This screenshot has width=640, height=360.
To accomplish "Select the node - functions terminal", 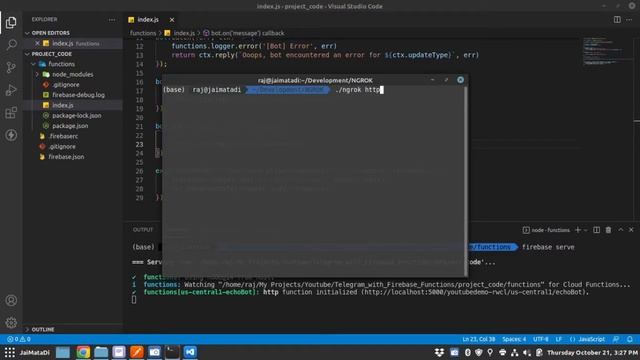I will coord(546,230).
